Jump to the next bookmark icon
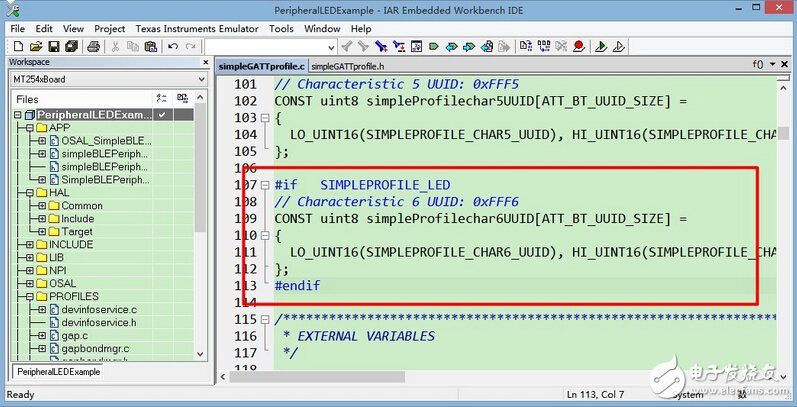This screenshot has height=407, width=797. coord(469,47)
